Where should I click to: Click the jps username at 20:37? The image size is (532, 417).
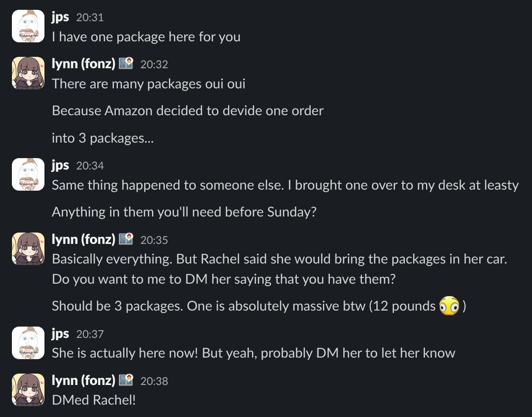point(60,333)
